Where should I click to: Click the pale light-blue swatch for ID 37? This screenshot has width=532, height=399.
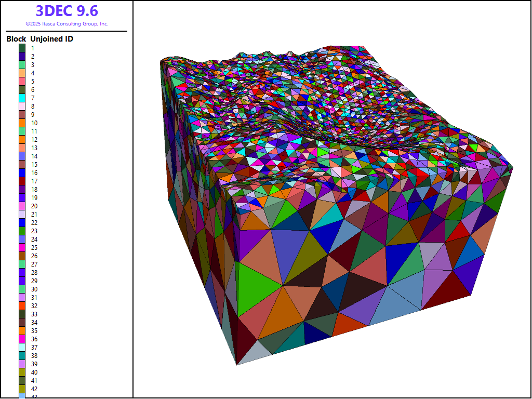[22, 347]
